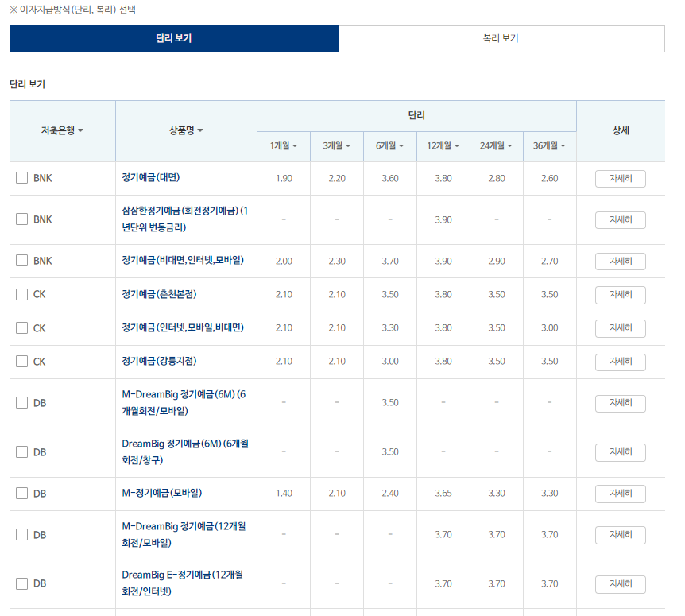Click 자세히 for 정기예금(강릉지점)
The image size is (685, 616).
tap(620, 361)
